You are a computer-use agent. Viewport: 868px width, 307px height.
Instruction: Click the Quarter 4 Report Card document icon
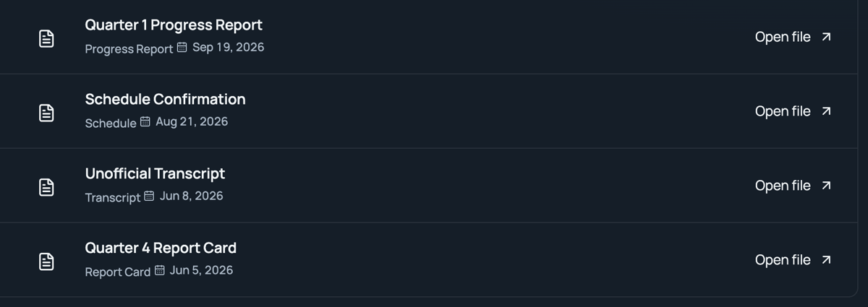tap(46, 261)
